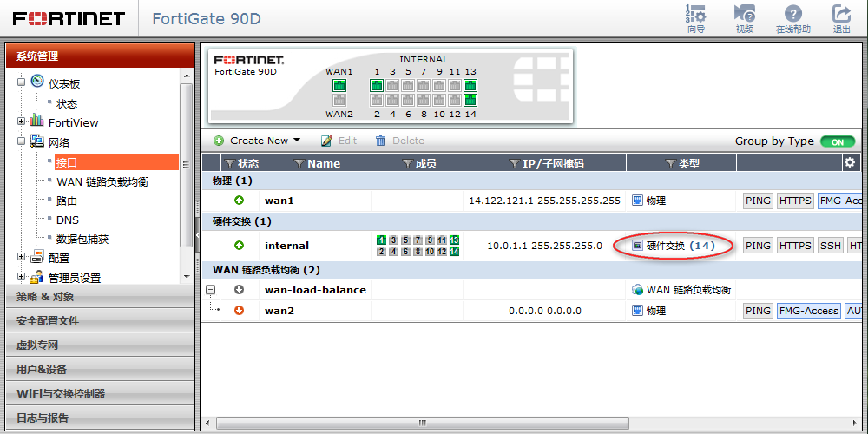
Task: Collapse the wan-load-balance row group
Action: pos(210,290)
